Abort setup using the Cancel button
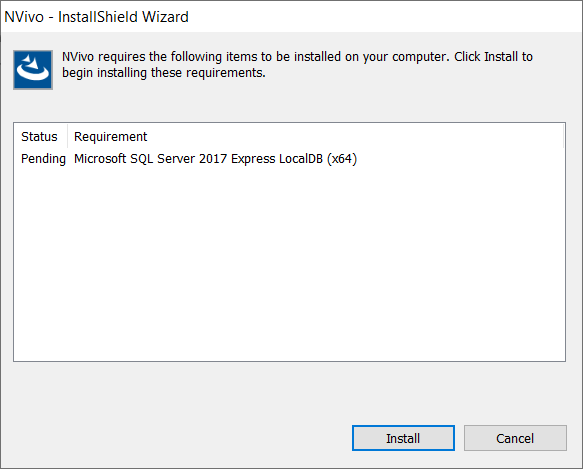 (x=515, y=438)
